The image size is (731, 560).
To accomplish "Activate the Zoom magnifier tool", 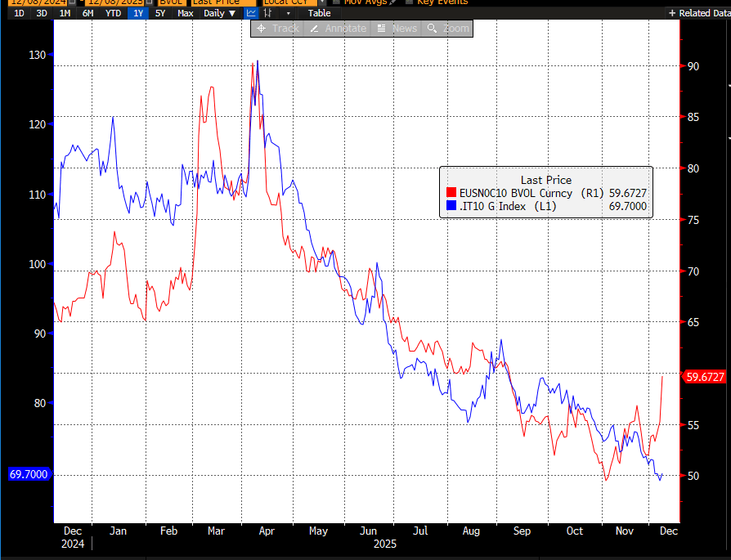I will (x=448, y=29).
